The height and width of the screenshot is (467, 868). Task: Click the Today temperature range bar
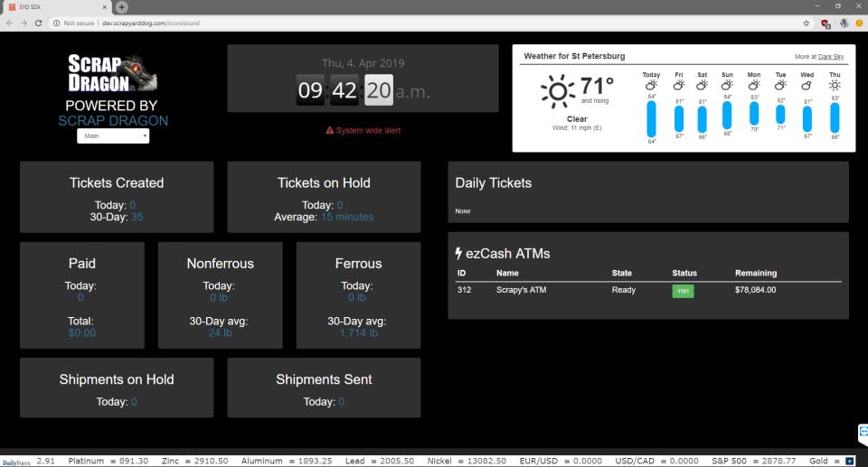point(651,119)
